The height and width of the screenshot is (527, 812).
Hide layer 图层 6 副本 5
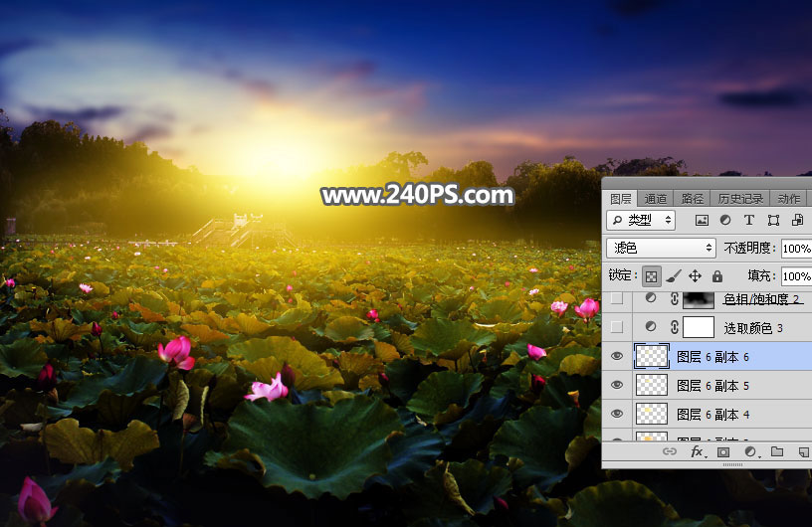[x=617, y=385]
